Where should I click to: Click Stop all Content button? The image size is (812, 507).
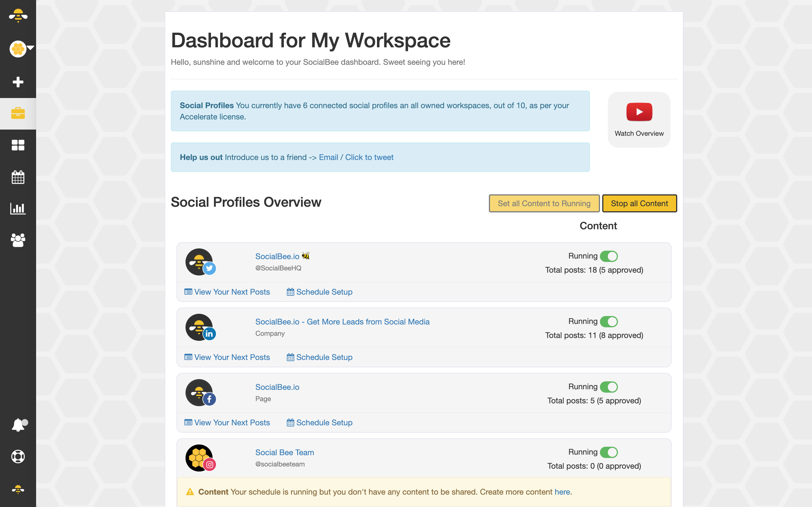(x=639, y=203)
